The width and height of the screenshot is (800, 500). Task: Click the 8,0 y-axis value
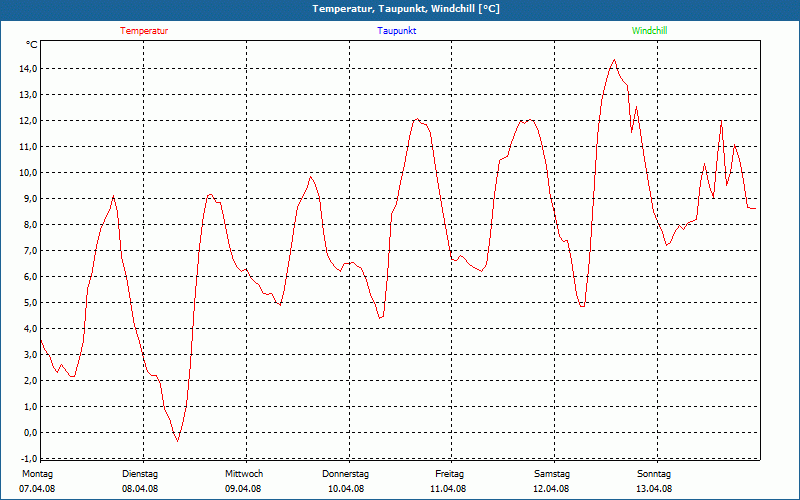[30, 225]
